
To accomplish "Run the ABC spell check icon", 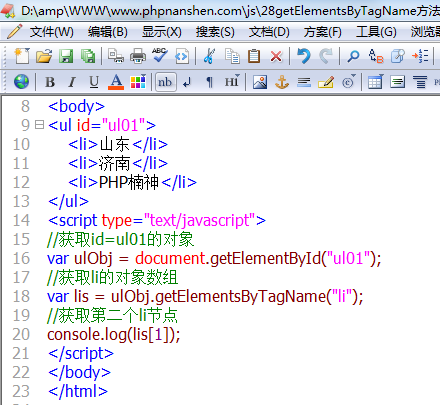I will click(160, 55).
